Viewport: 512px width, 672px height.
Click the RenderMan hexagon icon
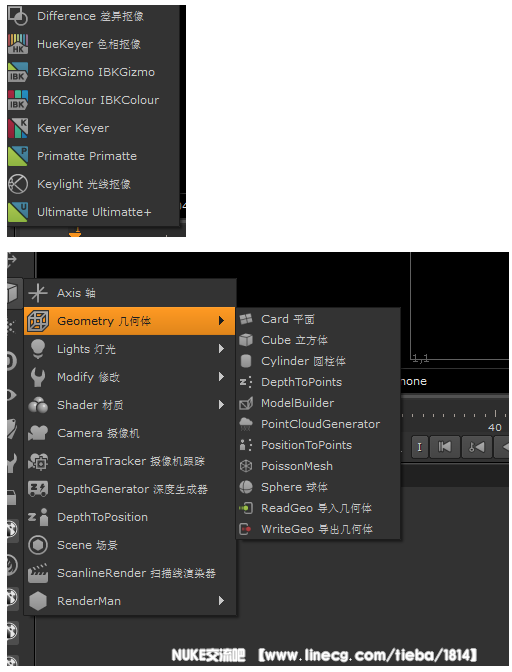click(38, 601)
